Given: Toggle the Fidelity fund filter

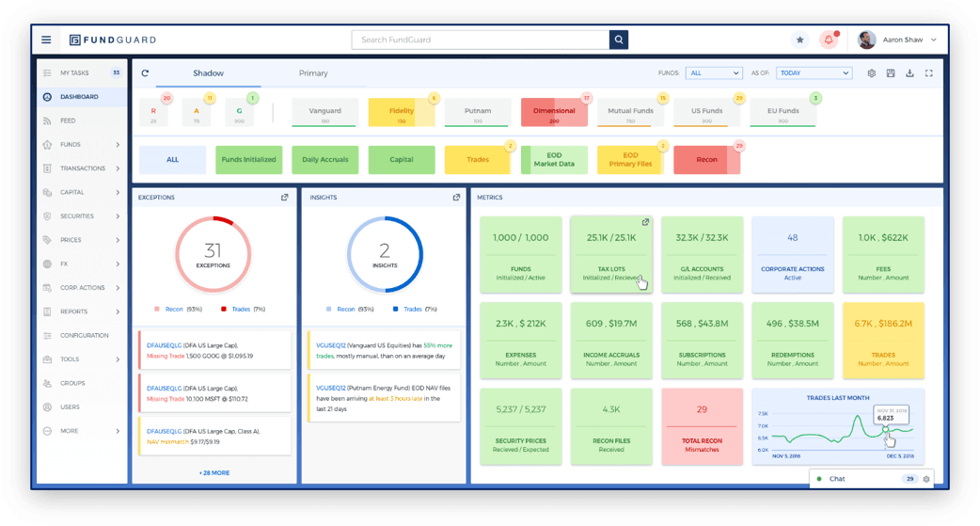Looking at the screenshot, I should (402, 112).
